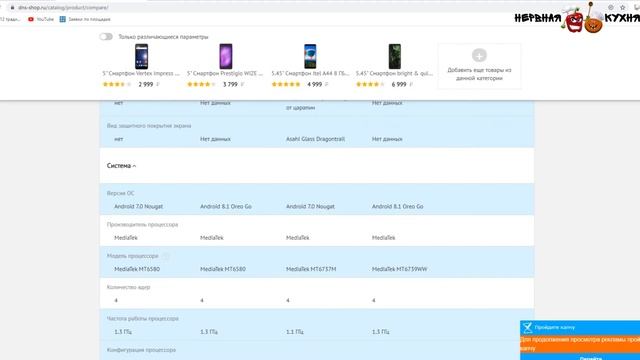This screenshot has height=360, width=640.
Task: Click 'Перейти' button in captcha popup
Action: coord(591,358)
